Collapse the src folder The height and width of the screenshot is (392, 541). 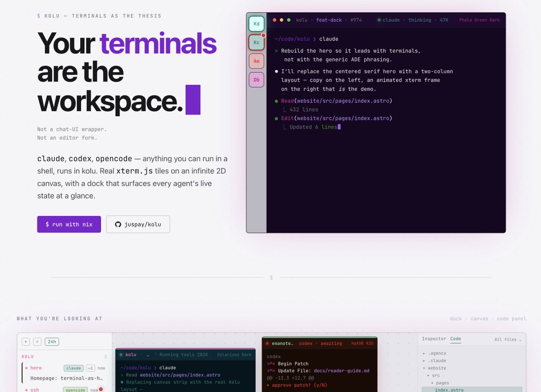click(x=433, y=375)
